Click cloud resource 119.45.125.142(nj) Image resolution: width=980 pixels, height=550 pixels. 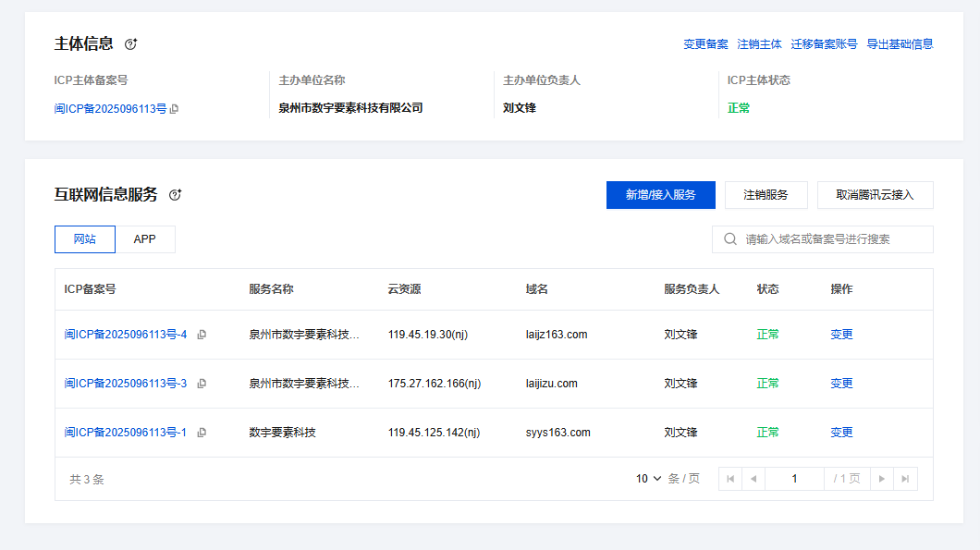tap(434, 433)
